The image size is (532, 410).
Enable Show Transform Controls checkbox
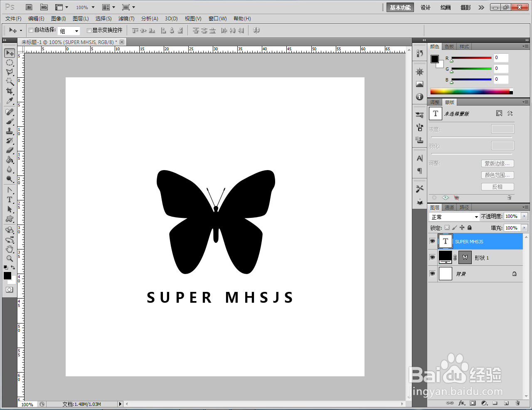pos(89,30)
